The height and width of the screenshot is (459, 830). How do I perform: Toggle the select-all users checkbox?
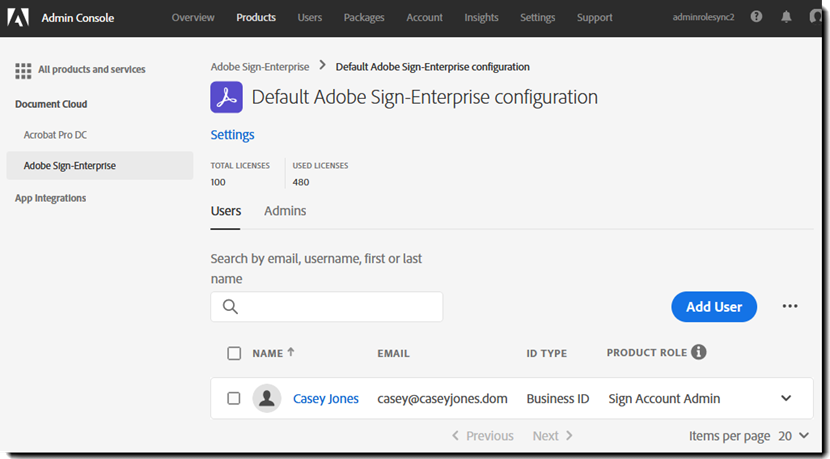[234, 353]
